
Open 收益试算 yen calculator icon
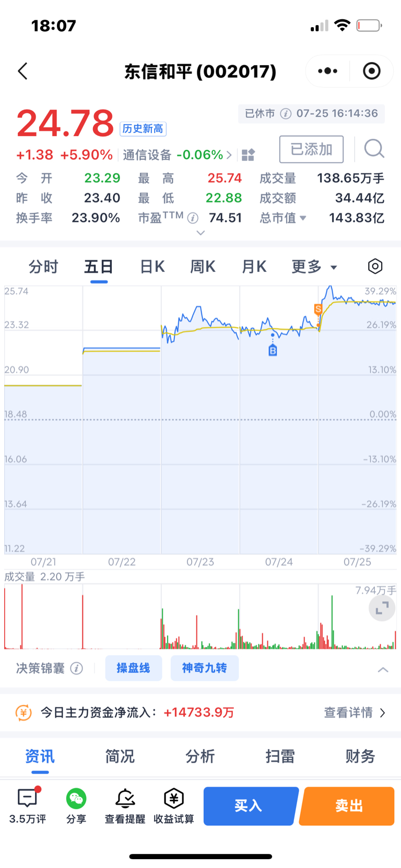tap(174, 799)
